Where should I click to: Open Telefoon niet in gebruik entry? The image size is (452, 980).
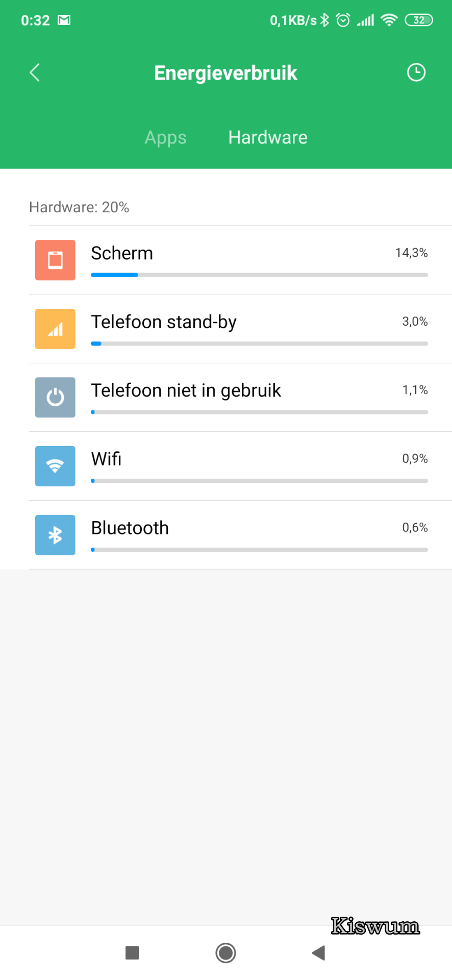[x=186, y=390]
